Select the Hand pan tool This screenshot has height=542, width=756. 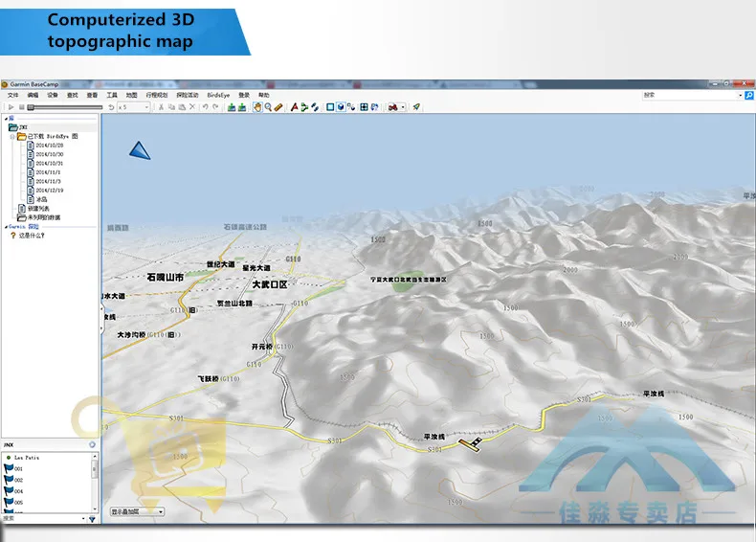point(257,107)
